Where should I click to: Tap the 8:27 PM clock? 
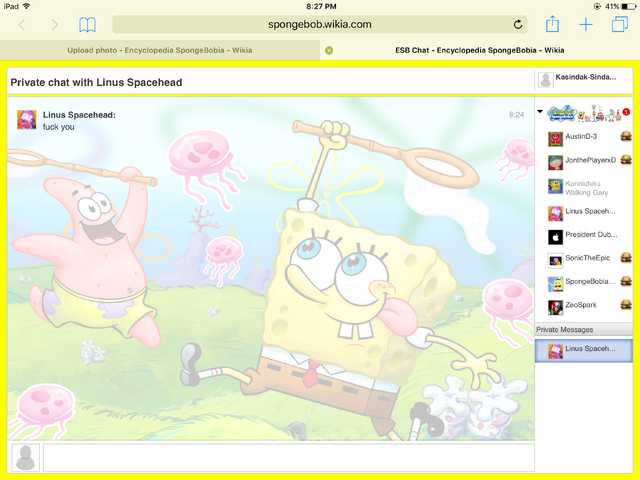[x=321, y=7]
